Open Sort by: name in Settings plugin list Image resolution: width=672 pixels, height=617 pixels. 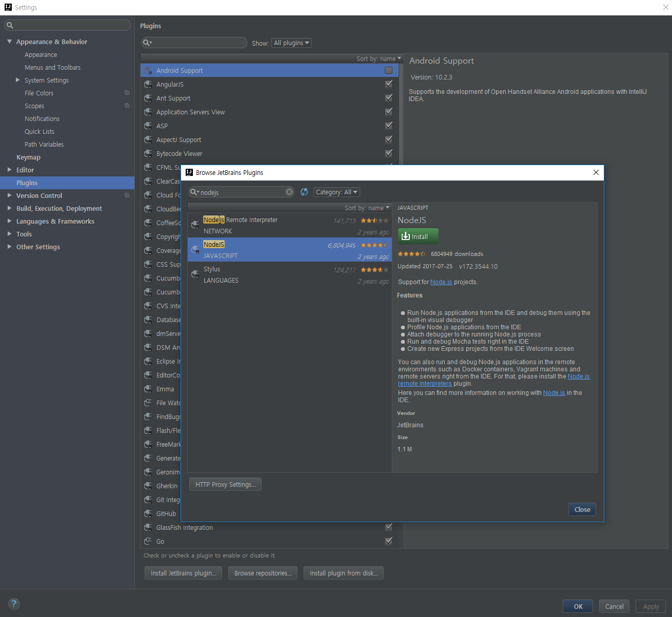point(379,58)
